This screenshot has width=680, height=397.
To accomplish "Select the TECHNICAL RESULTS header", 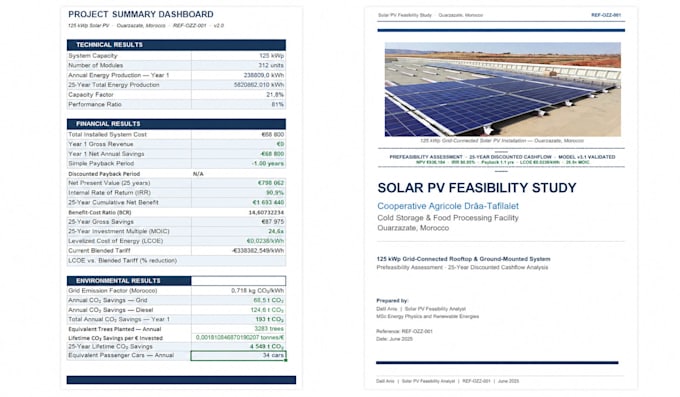I will pos(176,45).
